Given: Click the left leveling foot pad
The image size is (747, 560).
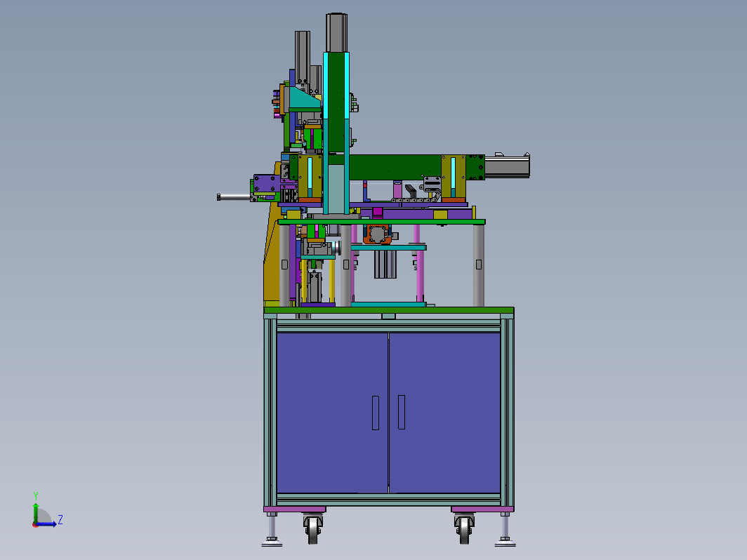Looking at the screenshot, I should coord(272,542).
